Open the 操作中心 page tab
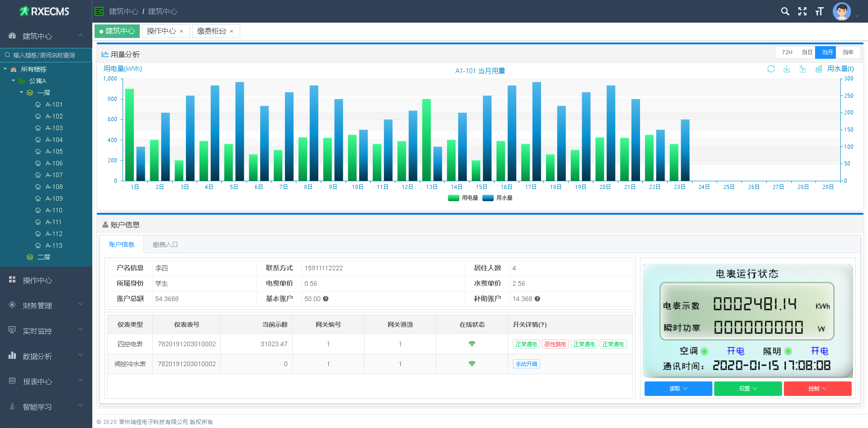868x428 pixels. click(161, 31)
